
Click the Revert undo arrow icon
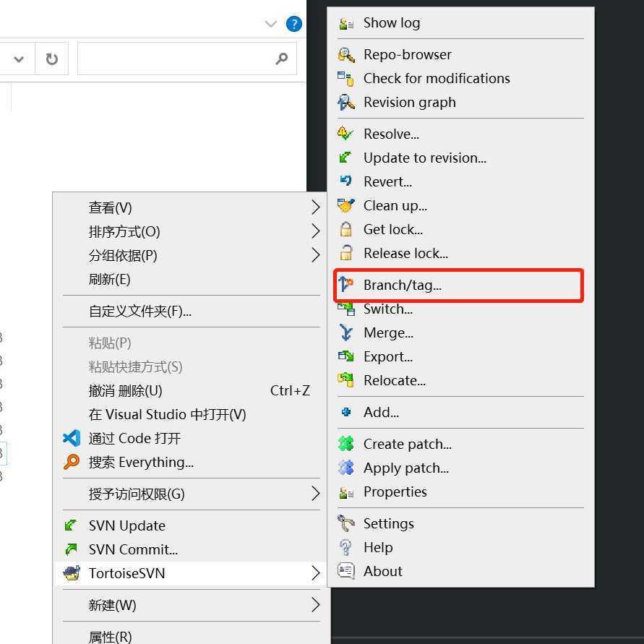[x=345, y=181]
